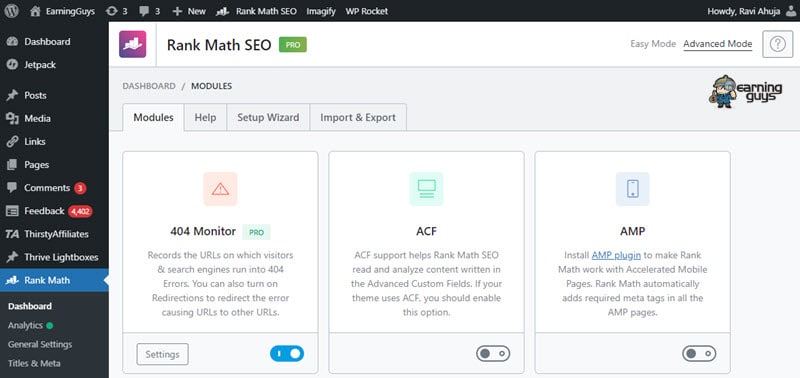
Task: Click the ACF module monitor icon
Action: [427, 189]
